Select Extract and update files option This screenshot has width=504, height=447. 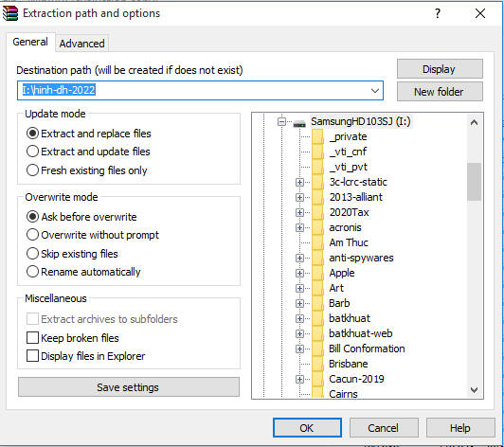point(88,152)
